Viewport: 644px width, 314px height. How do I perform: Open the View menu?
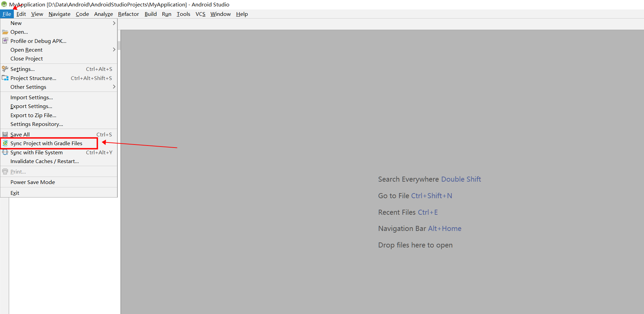pos(37,14)
